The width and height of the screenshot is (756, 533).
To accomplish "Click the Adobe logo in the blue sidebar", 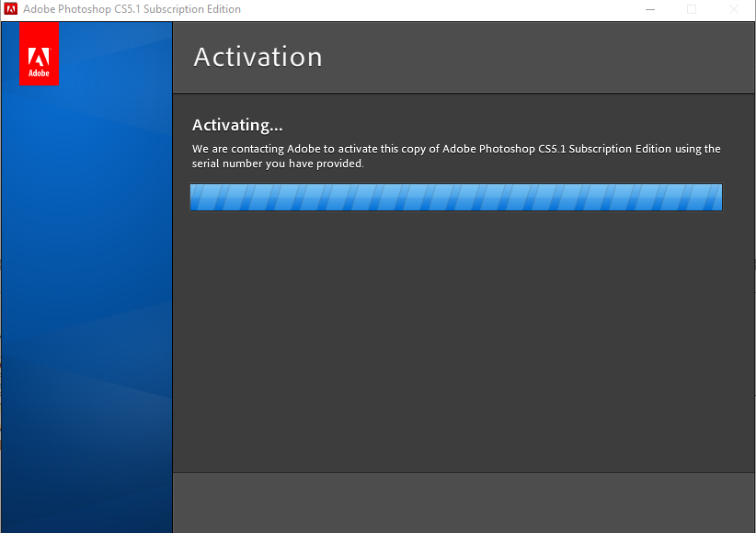I will [39, 53].
